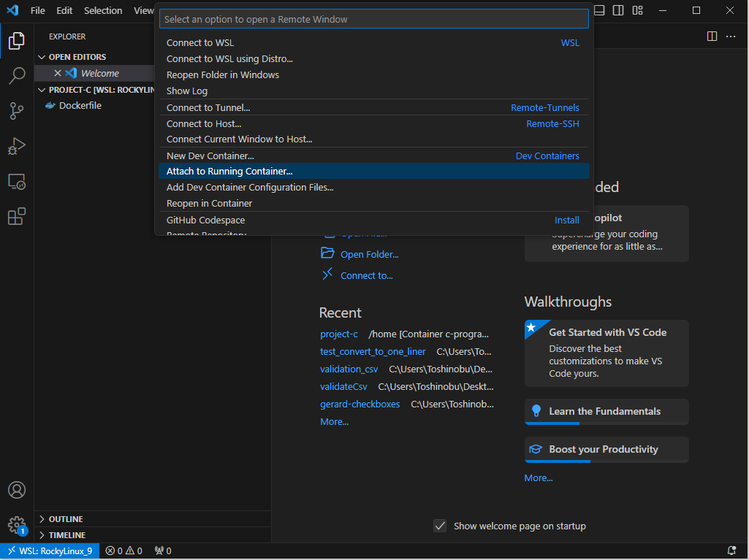
Task: Open the Remote Explorer view icon
Action: click(17, 181)
